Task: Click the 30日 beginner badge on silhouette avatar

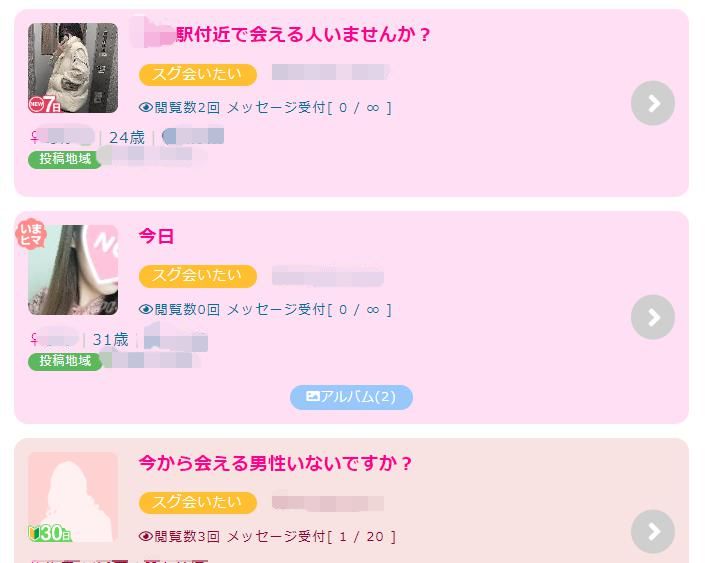Action: (49, 533)
